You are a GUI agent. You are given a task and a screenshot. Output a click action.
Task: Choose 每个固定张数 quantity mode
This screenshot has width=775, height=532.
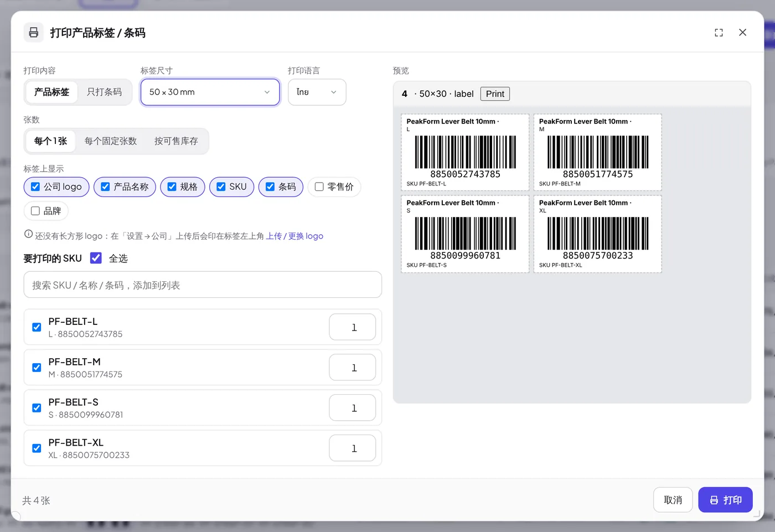111,141
